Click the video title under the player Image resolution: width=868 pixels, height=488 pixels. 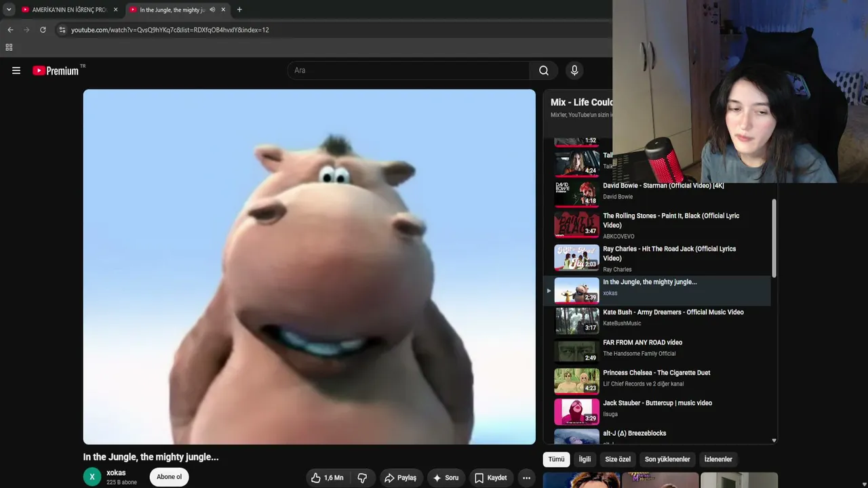(151, 457)
